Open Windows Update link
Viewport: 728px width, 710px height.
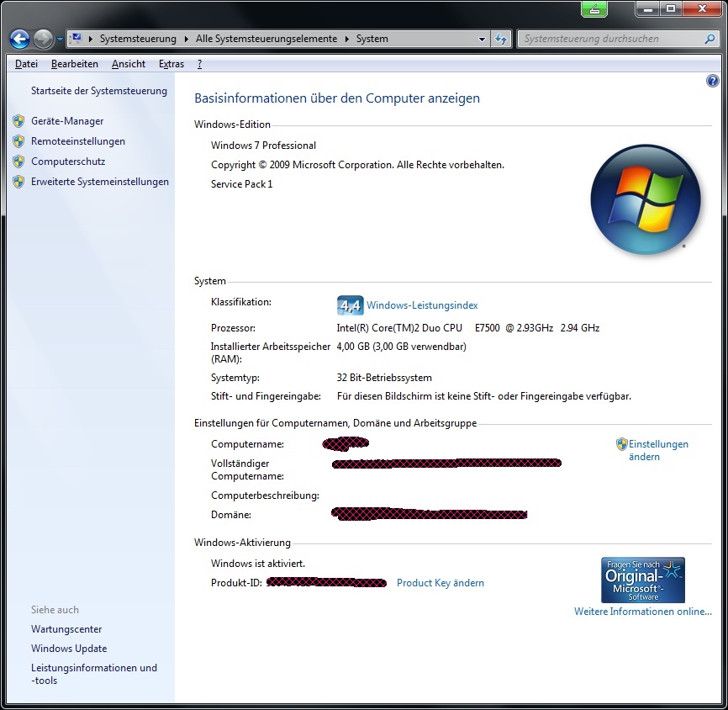[x=69, y=649]
